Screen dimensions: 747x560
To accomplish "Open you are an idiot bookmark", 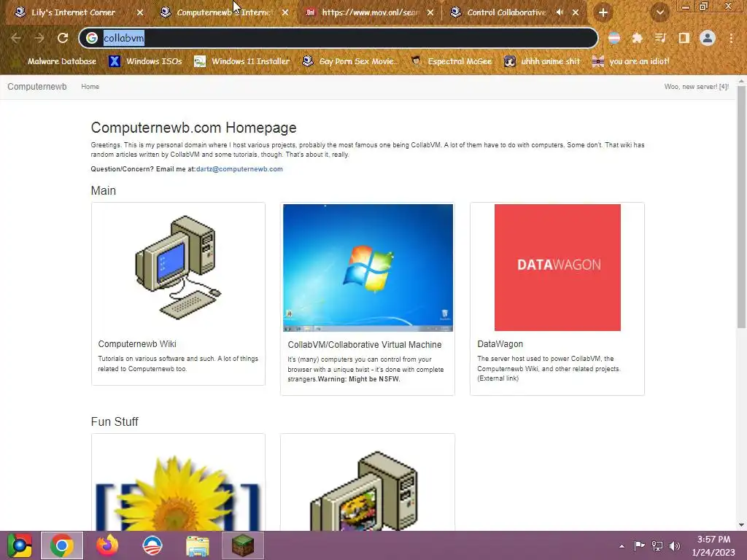I will (630, 61).
